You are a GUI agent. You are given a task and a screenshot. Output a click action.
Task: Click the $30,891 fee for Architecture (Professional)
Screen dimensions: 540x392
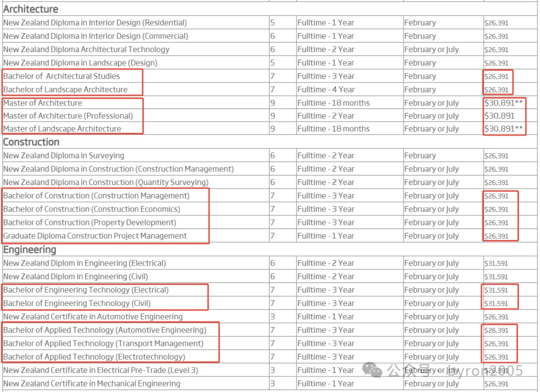click(499, 115)
